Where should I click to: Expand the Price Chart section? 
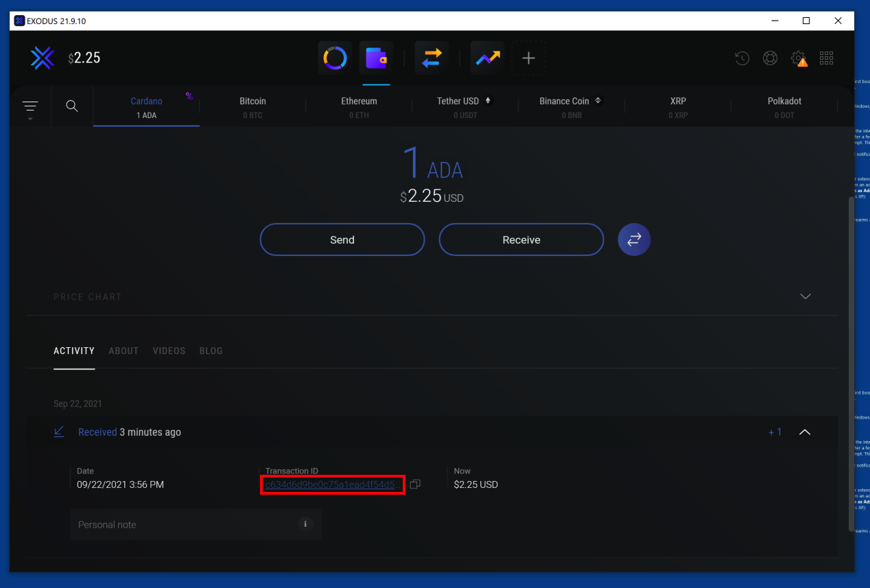(x=805, y=296)
